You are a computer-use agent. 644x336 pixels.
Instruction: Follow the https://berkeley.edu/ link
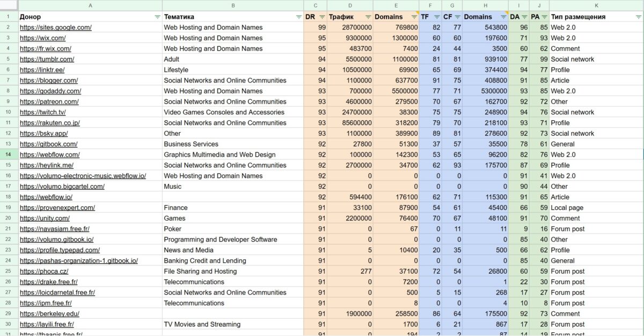pyautogui.click(x=49, y=313)
